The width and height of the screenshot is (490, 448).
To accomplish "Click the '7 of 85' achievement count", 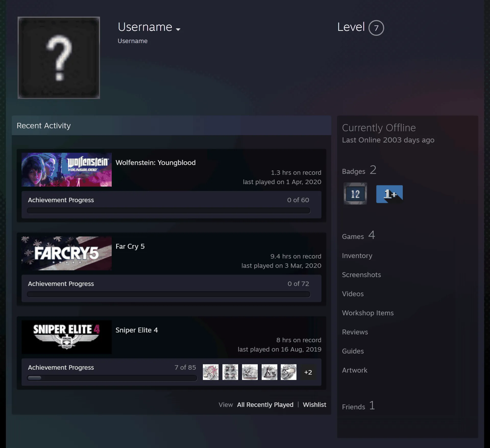I will [x=185, y=367].
